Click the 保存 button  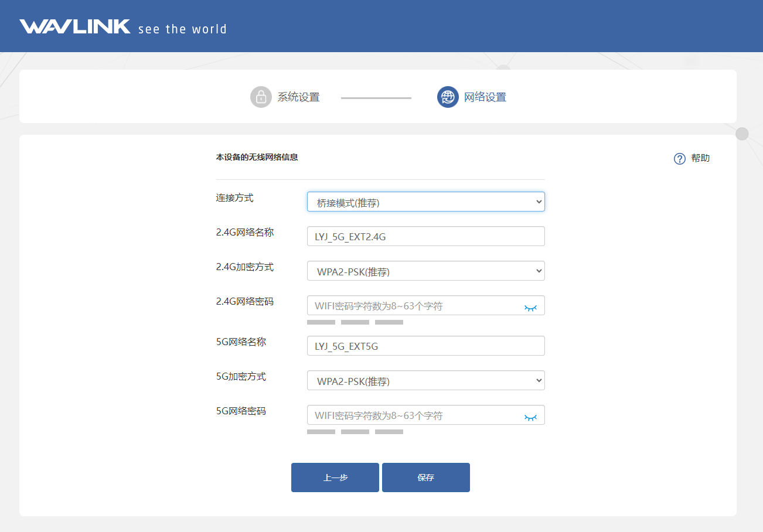425,478
